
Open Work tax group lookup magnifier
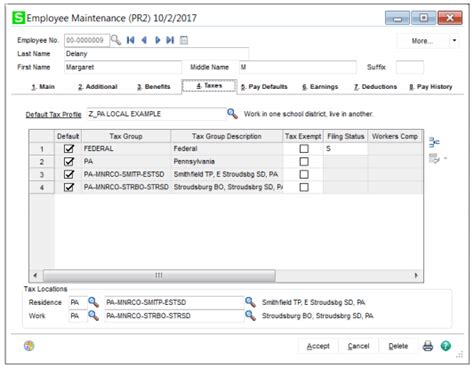coord(250,316)
